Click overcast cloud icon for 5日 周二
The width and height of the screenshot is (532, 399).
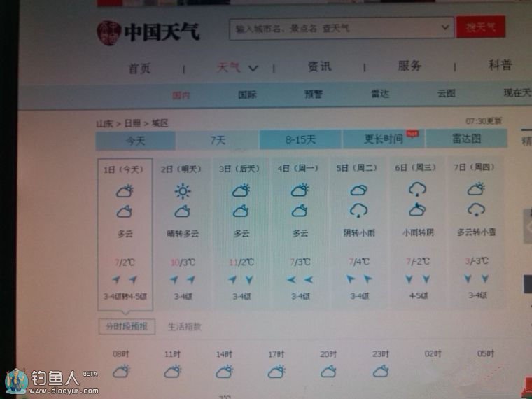tap(359, 190)
